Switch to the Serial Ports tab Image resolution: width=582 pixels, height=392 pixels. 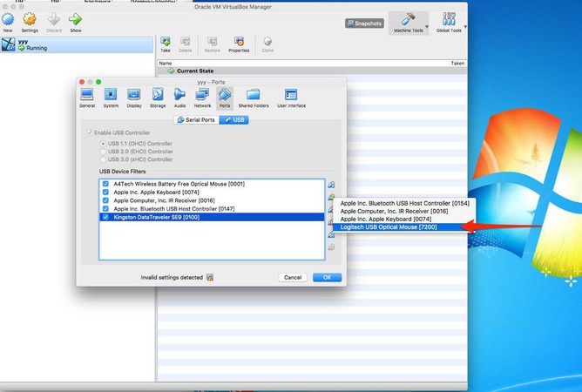tap(196, 119)
